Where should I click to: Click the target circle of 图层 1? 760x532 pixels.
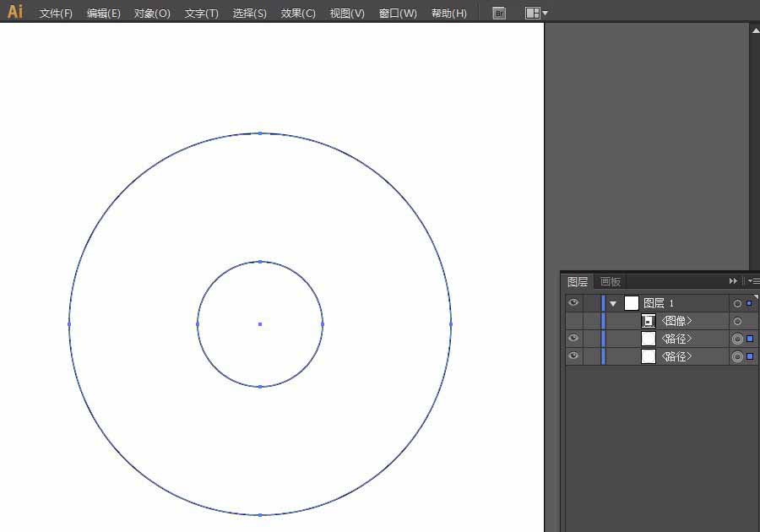tap(737, 304)
